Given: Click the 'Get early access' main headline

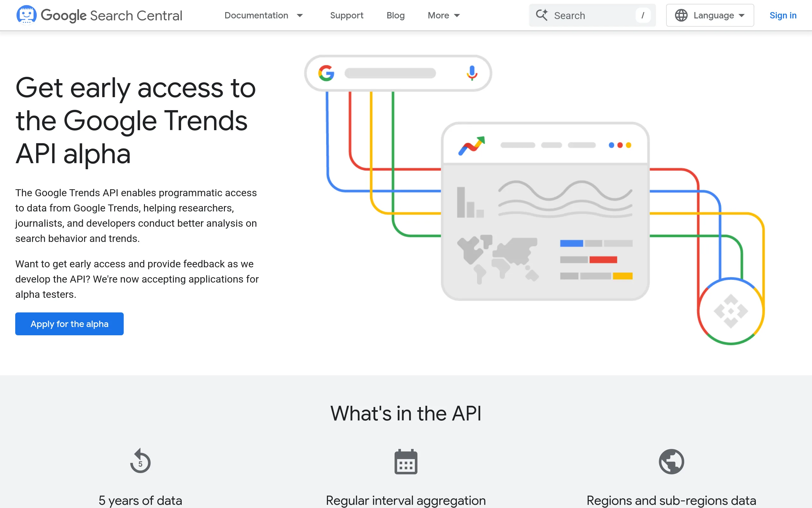Looking at the screenshot, I should pyautogui.click(x=136, y=120).
